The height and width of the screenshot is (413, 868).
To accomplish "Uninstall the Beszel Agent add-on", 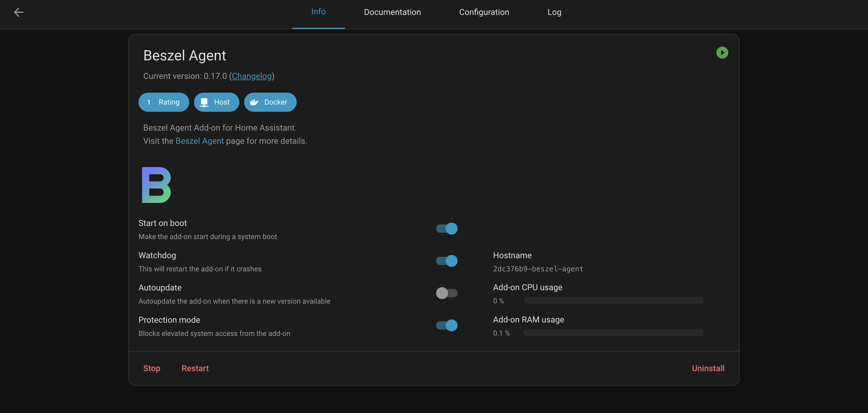I will click(708, 368).
